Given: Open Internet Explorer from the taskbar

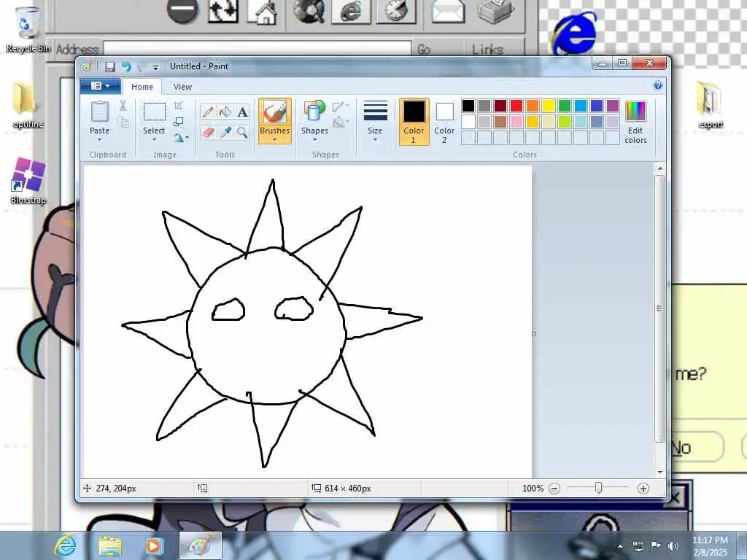Looking at the screenshot, I should click(65, 545).
